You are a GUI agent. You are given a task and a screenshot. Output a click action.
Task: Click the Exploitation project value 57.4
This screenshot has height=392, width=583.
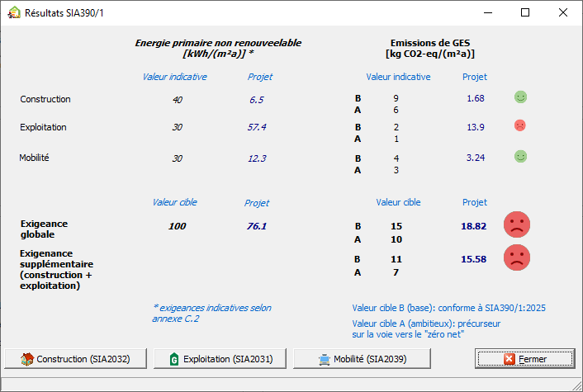[x=257, y=127]
